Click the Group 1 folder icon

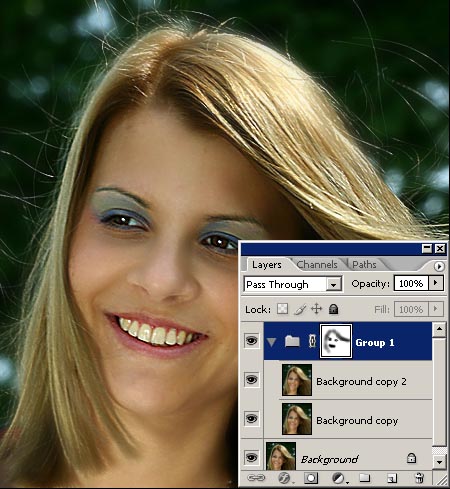(x=292, y=341)
